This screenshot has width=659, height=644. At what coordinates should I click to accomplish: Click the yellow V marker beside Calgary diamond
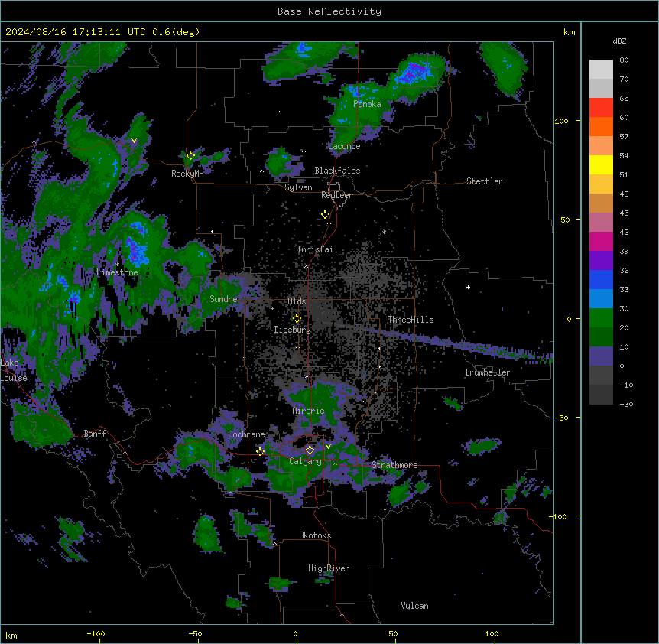click(x=328, y=447)
